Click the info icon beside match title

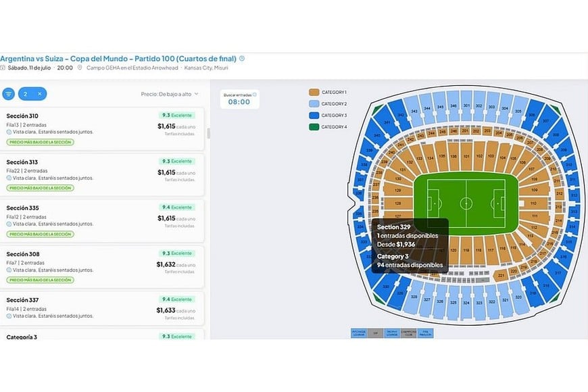click(242, 59)
